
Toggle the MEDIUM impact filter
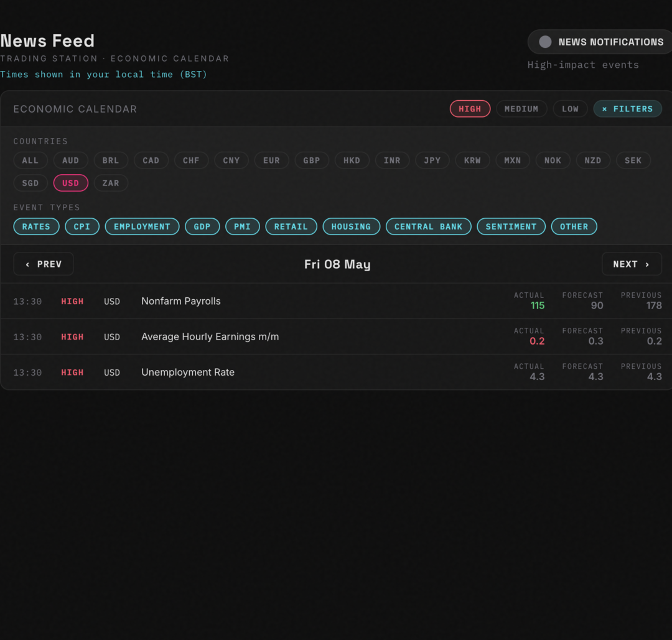click(521, 109)
